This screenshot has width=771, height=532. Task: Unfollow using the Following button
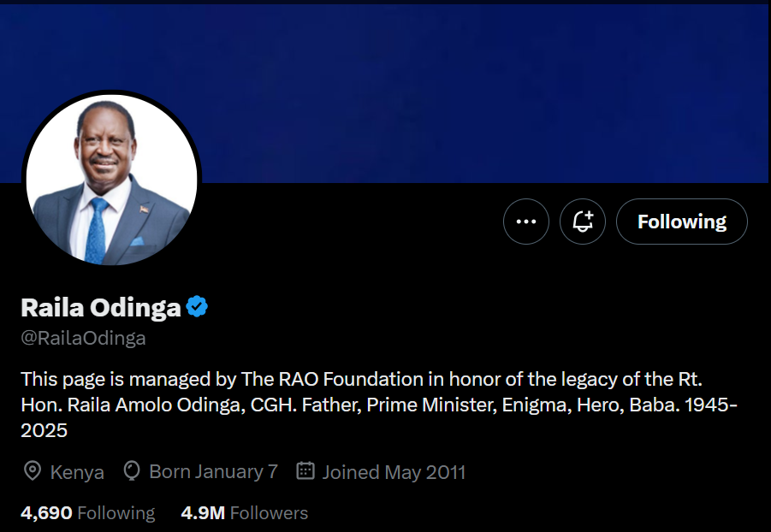(x=681, y=222)
